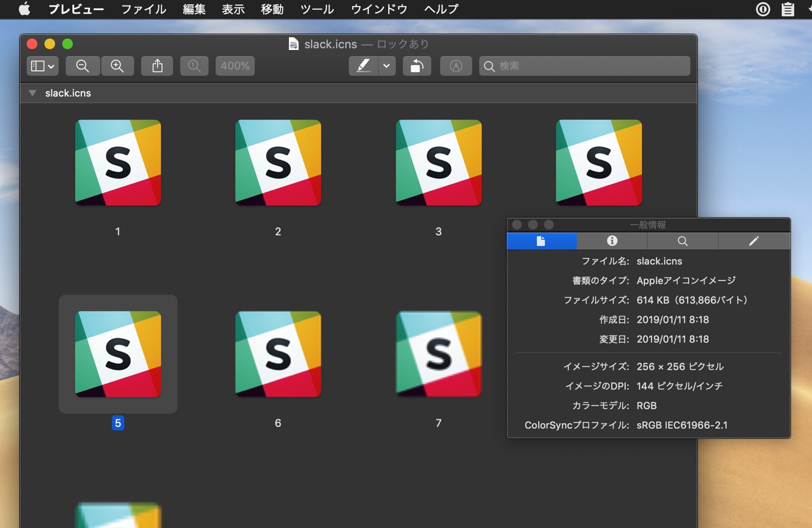Click the 144 ピクセル/インチ DPI value
The image size is (812, 528).
(679, 386)
